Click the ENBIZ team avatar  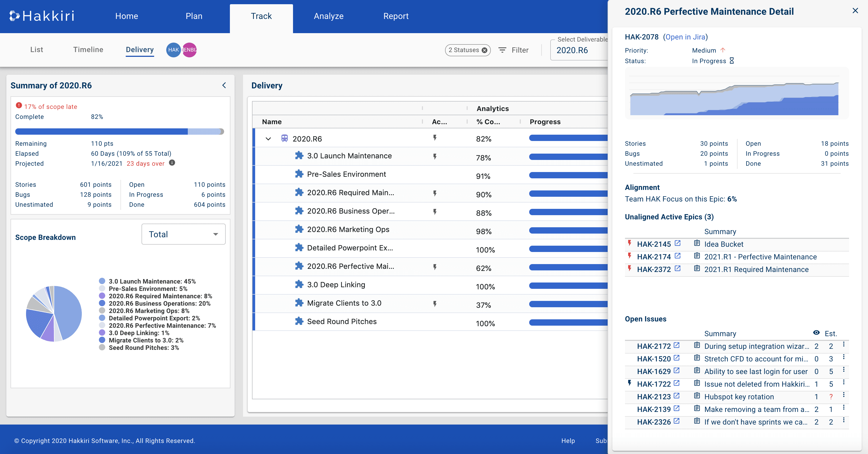pyautogui.click(x=190, y=50)
